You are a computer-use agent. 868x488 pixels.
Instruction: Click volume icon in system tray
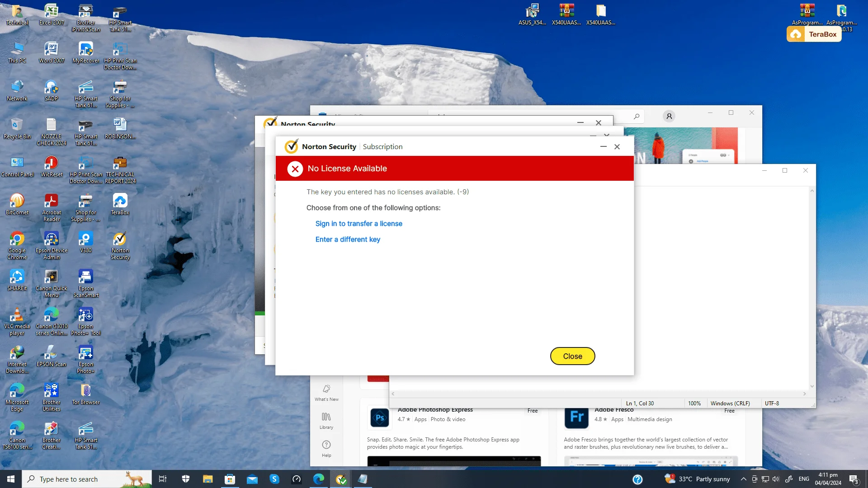pos(776,479)
